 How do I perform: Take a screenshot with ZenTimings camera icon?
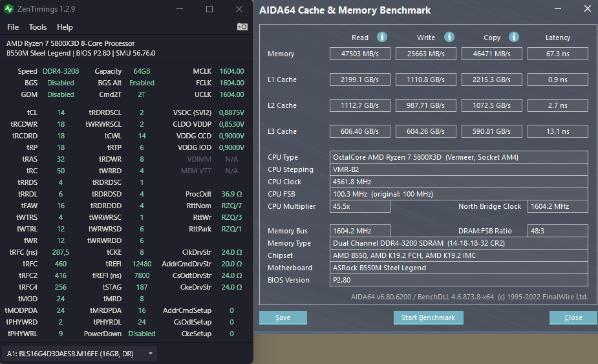242,27
